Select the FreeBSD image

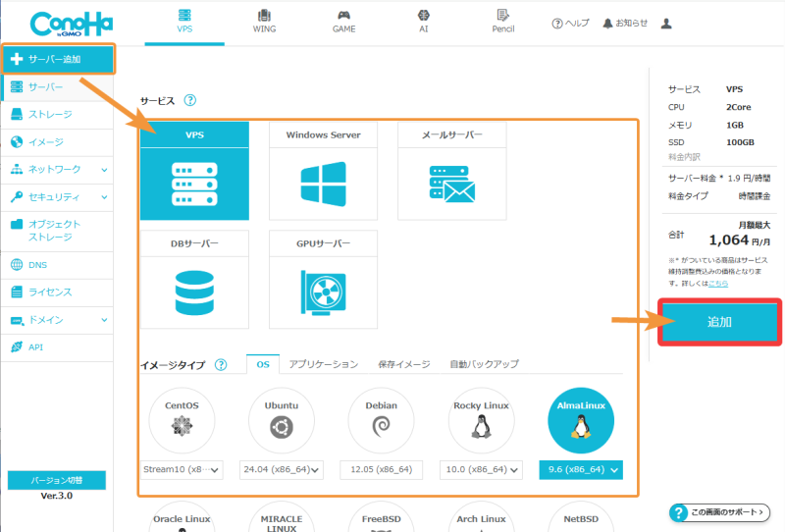pyautogui.click(x=381, y=517)
